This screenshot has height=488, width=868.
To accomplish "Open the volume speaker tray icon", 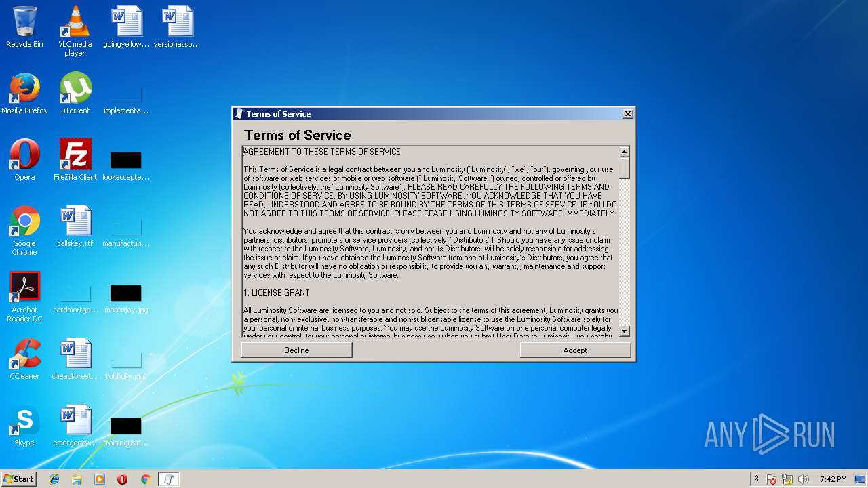I will tap(804, 479).
